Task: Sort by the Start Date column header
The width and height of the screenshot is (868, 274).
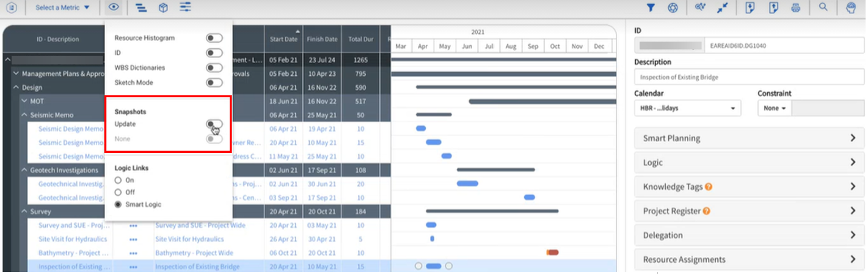Action: pyautogui.click(x=283, y=39)
